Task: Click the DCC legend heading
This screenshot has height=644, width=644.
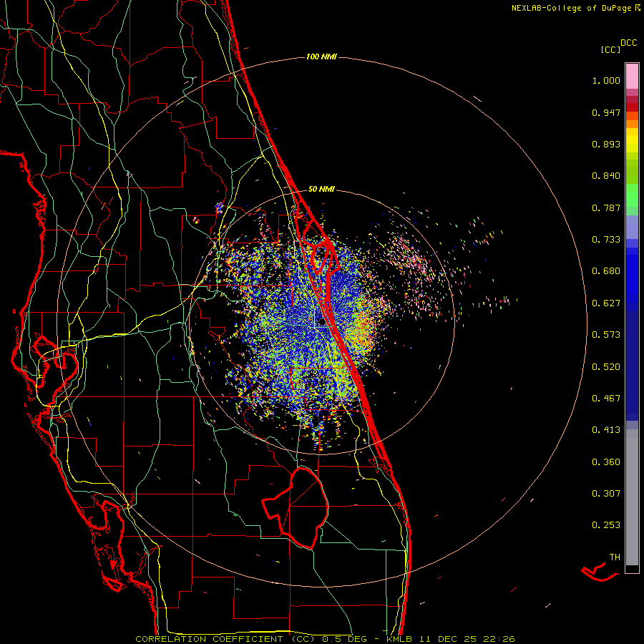Action: tap(628, 43)
